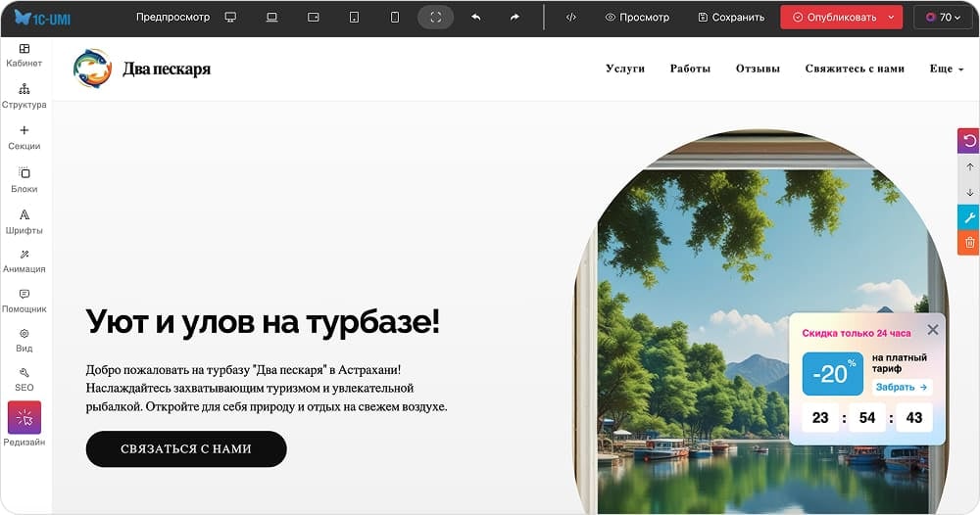Open the Блоки panel
The width and height of the screenshot is (980, 515).
pyautogui.click(x=24, y=180)
